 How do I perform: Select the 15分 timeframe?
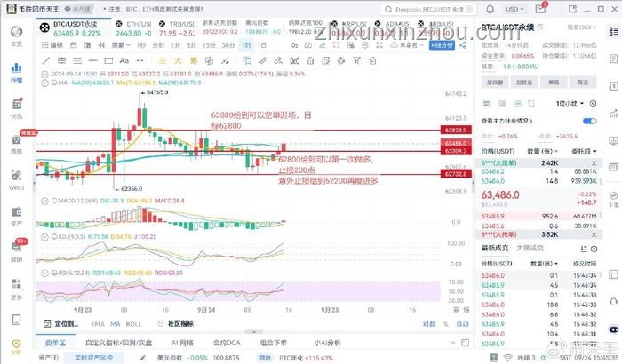209,45
